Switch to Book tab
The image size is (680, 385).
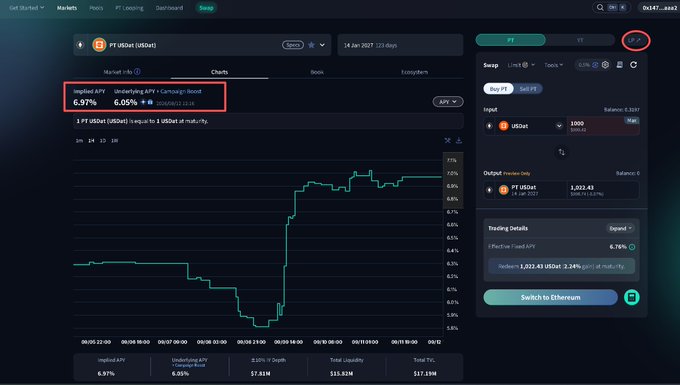pyautogui.click(x=317, y=72)
